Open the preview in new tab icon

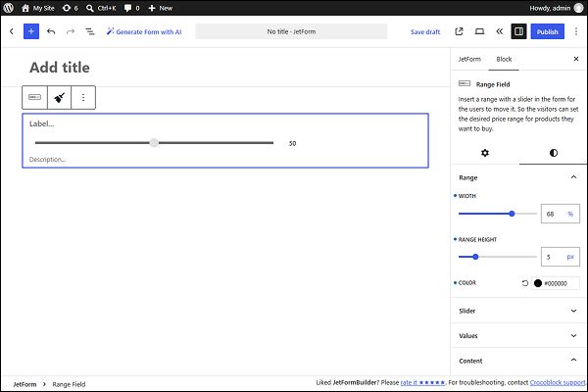coord(459,31)
